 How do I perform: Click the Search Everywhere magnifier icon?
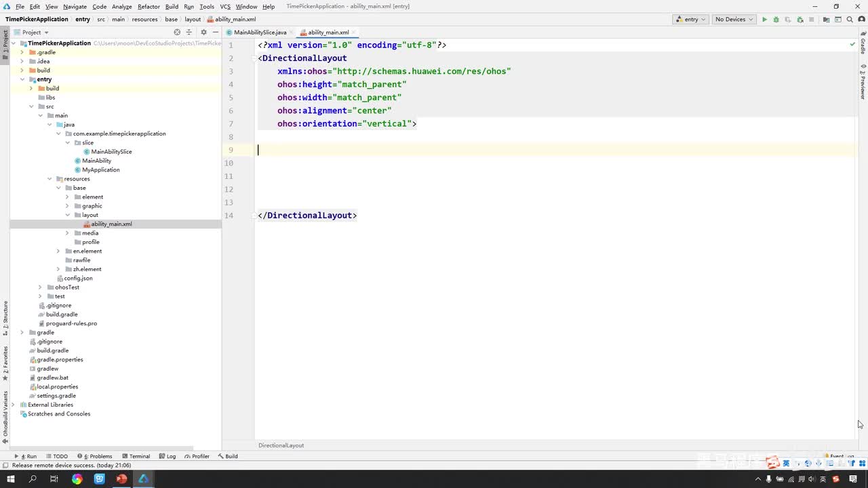pyautogui.click(x=850, y=20)
